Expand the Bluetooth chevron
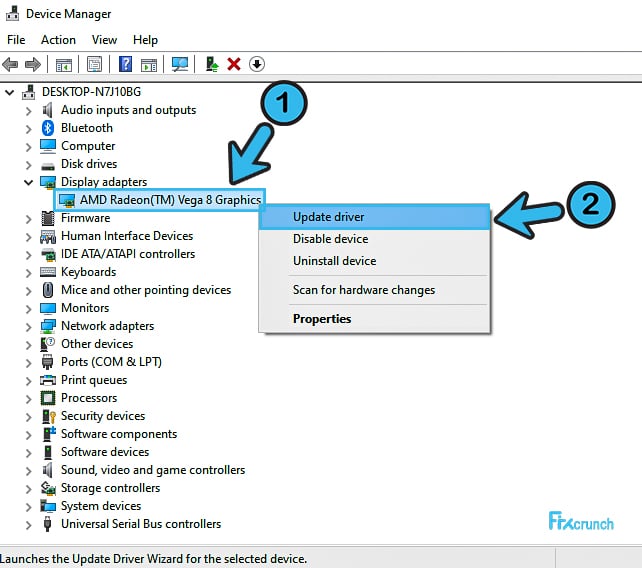Image resolution: width=642 pixels, height=568 pixels. coord(28,129)
